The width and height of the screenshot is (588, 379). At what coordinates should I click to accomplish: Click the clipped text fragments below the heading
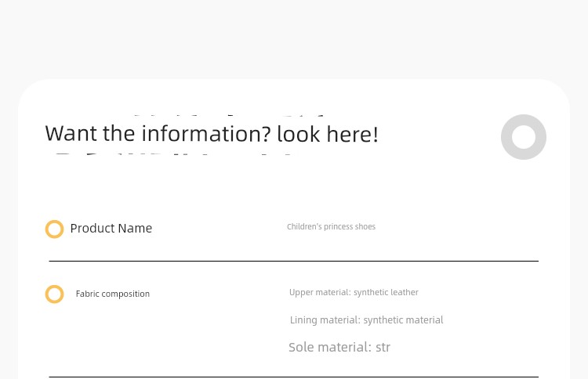click(172, 154)
